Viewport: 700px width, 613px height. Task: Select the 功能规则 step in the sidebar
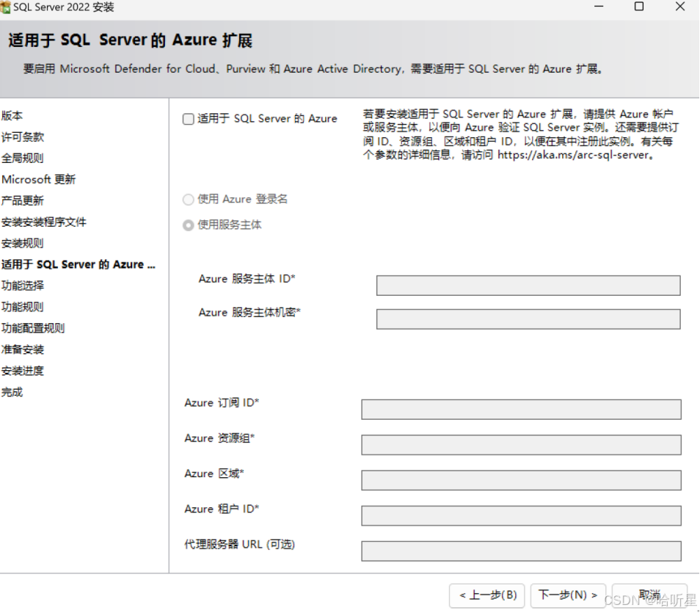(x=23, y=307)
